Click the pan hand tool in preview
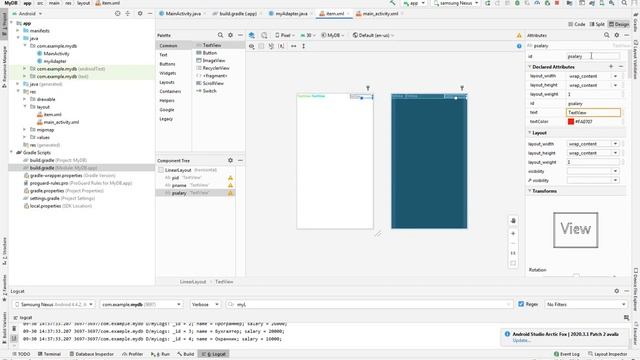Screen dimensions: 640x360 tap(513, 220)
